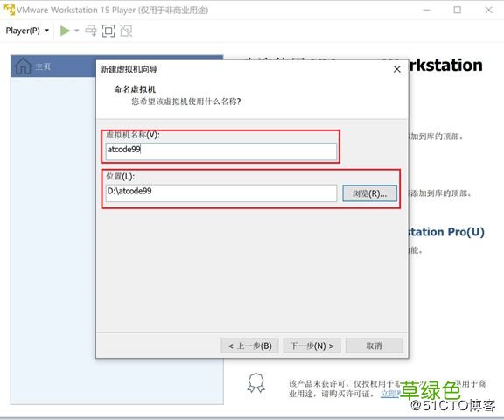Enter full screen mode icon

108,31
